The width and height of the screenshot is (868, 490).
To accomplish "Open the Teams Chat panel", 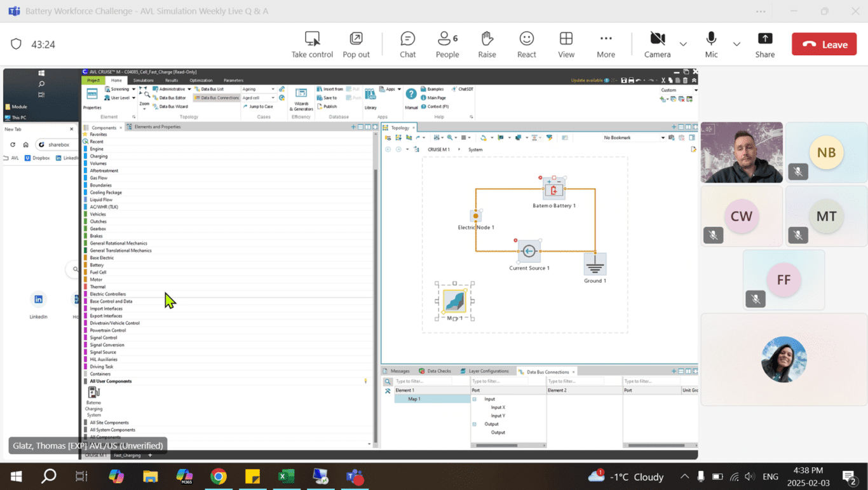I will tap(407, 44).
